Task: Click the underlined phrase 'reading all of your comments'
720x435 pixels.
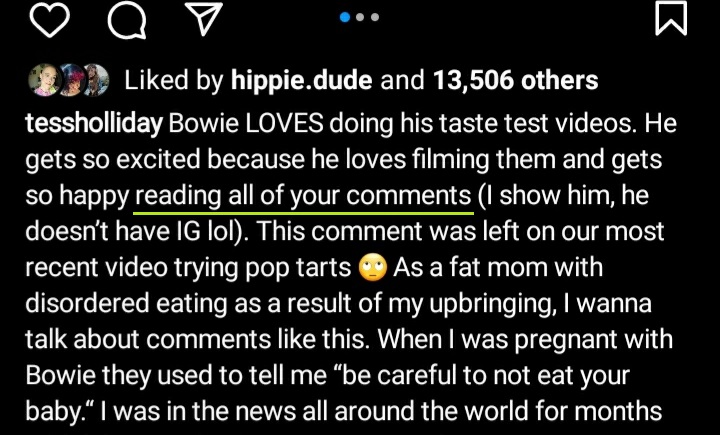Action: (x=303, y=196)
